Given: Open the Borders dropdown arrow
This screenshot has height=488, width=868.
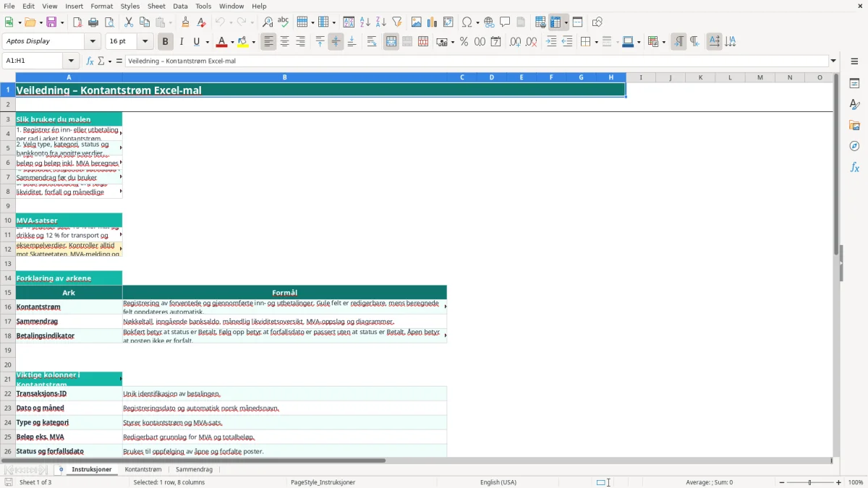Looking at the screenshot, I should click(x=595, y=43).
